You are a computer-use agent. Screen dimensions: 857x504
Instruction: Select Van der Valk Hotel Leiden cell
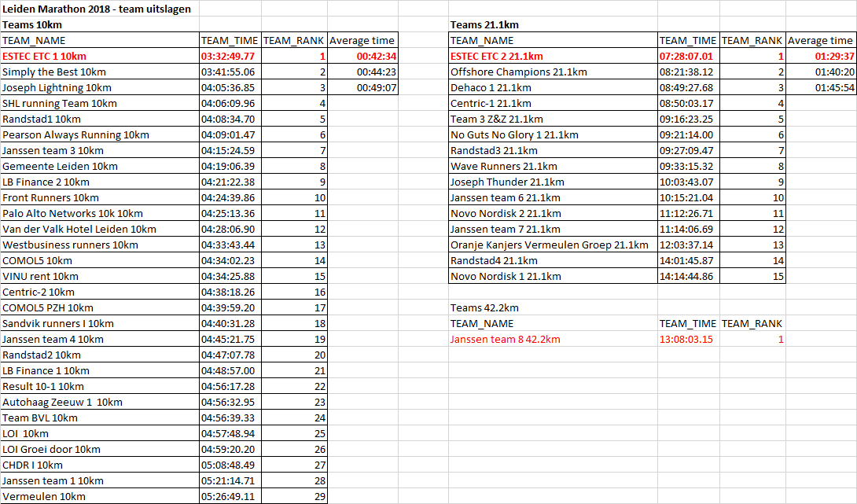[79, 229]
